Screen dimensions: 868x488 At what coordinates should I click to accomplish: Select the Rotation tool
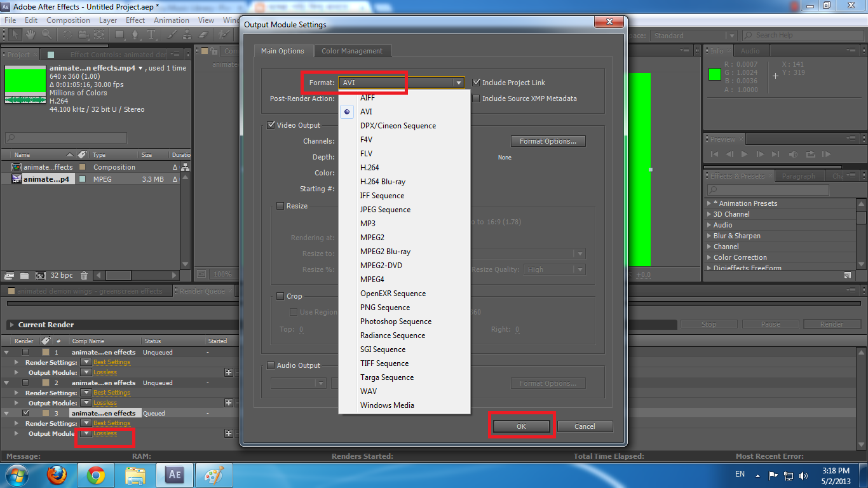[67, 34]
